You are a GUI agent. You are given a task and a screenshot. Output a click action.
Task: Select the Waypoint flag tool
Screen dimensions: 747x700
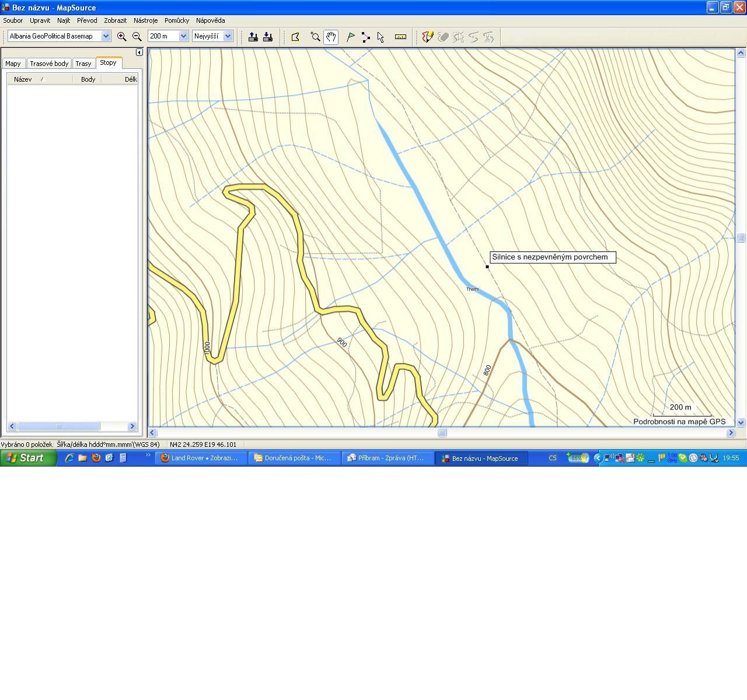(x=350, y=37)
